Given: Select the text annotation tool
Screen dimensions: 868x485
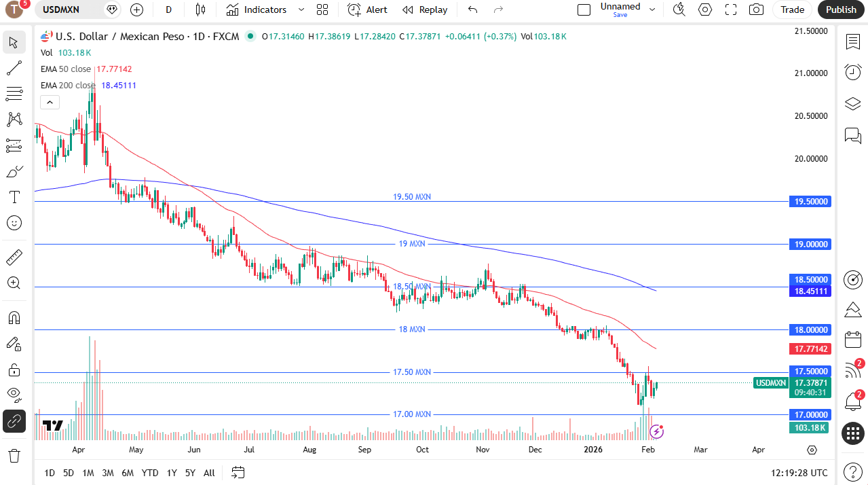Looking at the screenshot, I should pos(14,197).
